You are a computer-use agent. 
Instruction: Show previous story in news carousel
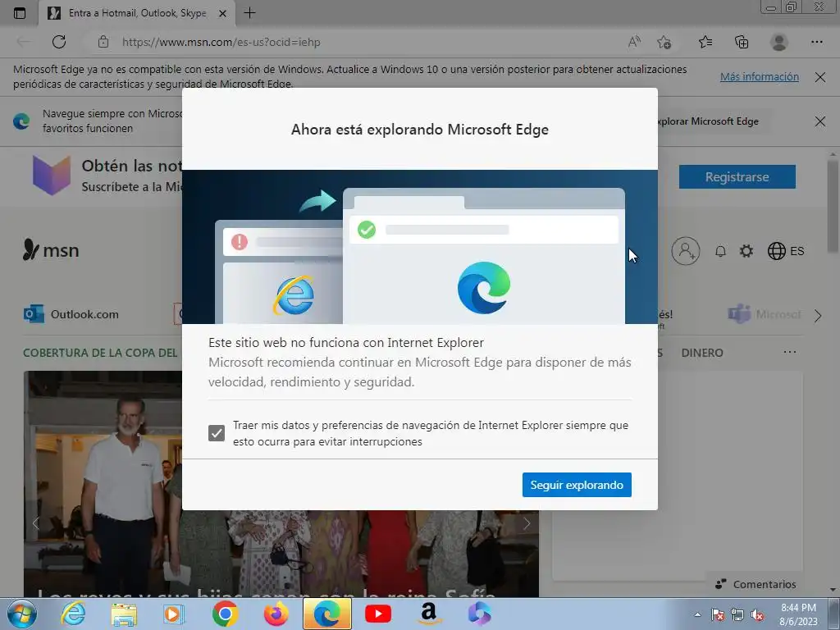coord(35,523)
